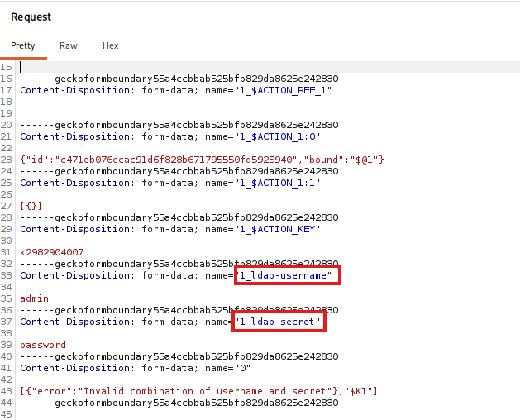520x420 pixels.
Task: Click the highlighted 1_ldap-username field name
Action: pyautogui.click(x=287, y=275)
